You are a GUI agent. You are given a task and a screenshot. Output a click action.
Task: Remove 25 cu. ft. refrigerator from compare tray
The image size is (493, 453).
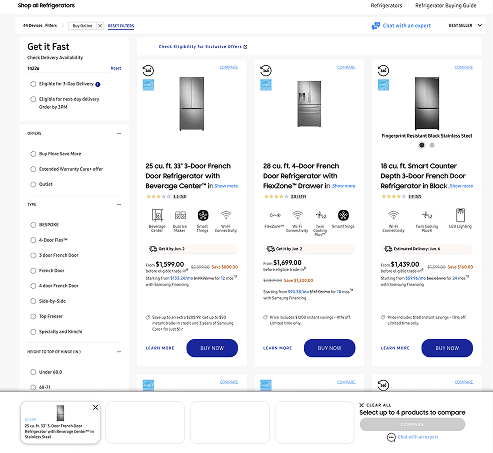click(95, 407)
